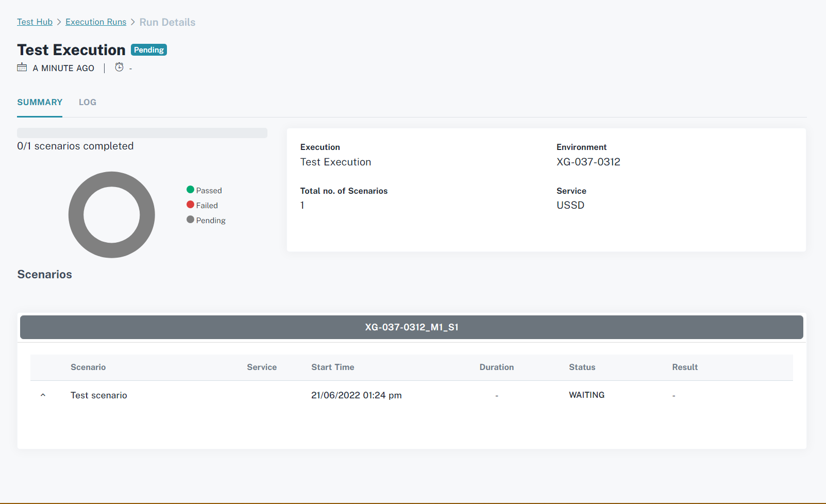Click the Duration column header

click(496, 367)
